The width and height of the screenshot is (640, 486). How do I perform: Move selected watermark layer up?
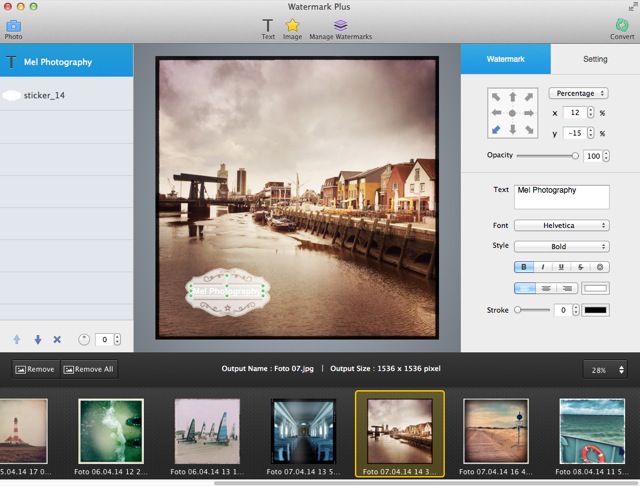pyautogui.click(x=17, y=339)
